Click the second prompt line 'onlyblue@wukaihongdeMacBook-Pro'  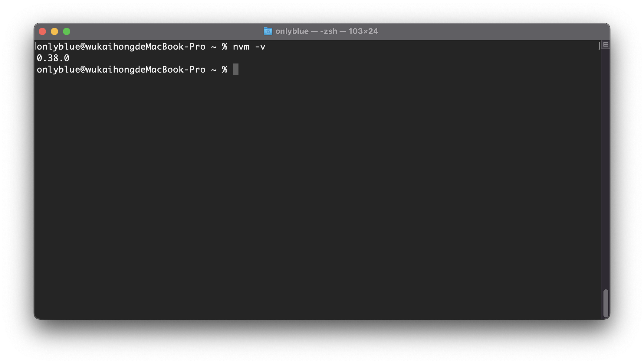[121, 70]
